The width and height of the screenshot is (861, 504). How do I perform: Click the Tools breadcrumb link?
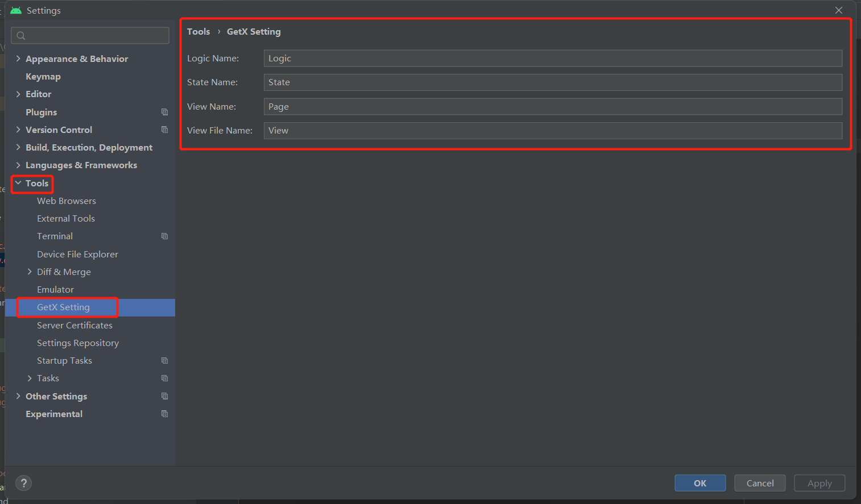(x=198, y=31)
